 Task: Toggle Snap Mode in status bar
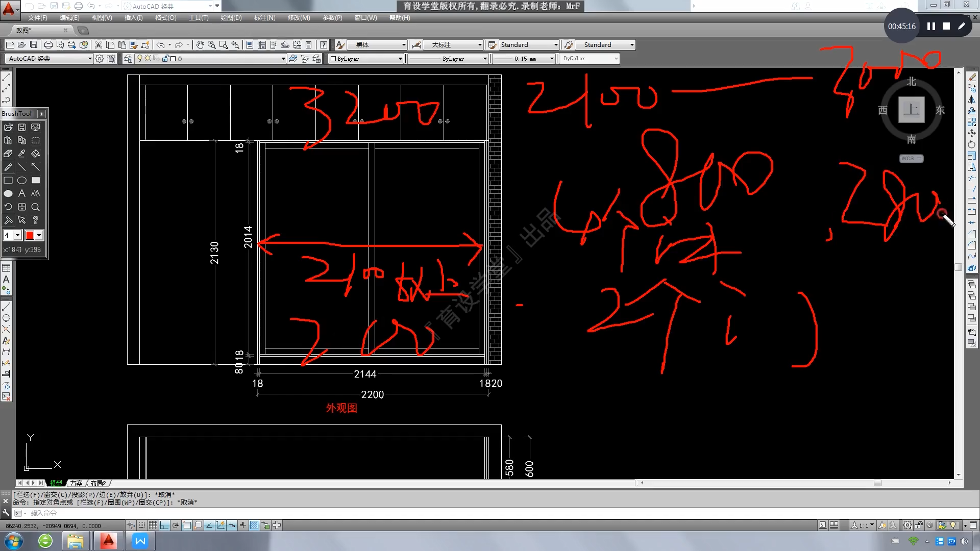point(142,525)
